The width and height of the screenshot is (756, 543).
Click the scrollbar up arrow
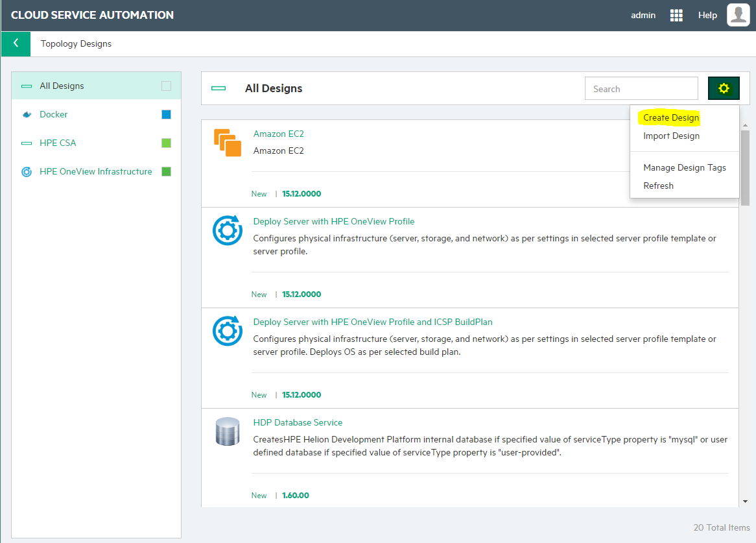pos(745,125)
